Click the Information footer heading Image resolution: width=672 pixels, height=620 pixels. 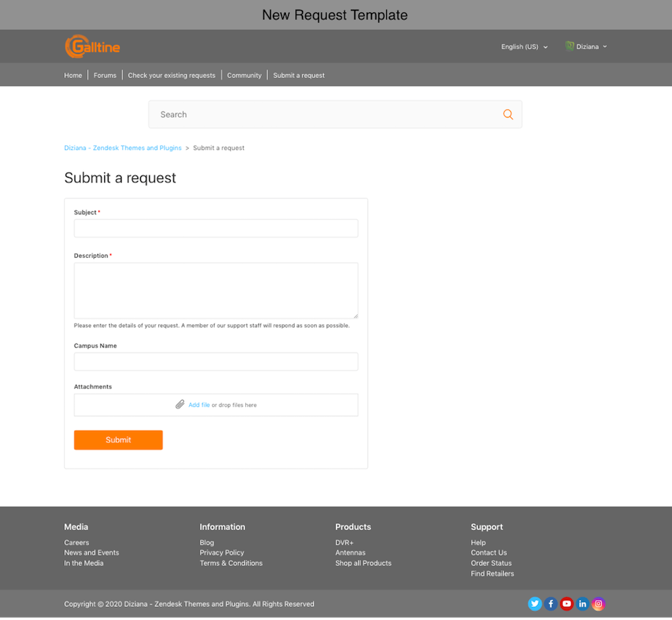pos(222,527)
